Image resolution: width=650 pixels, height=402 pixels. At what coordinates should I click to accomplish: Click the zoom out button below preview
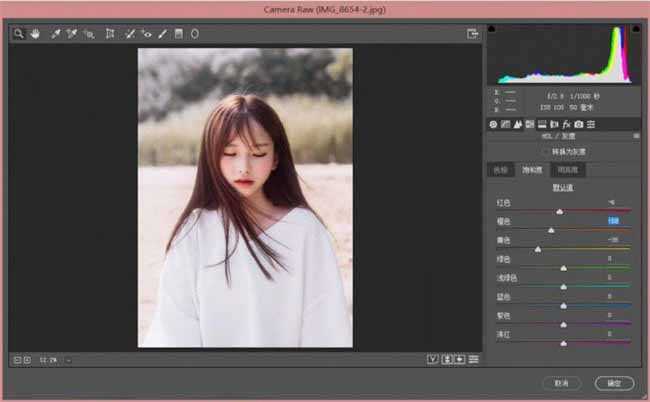(17, 360)
